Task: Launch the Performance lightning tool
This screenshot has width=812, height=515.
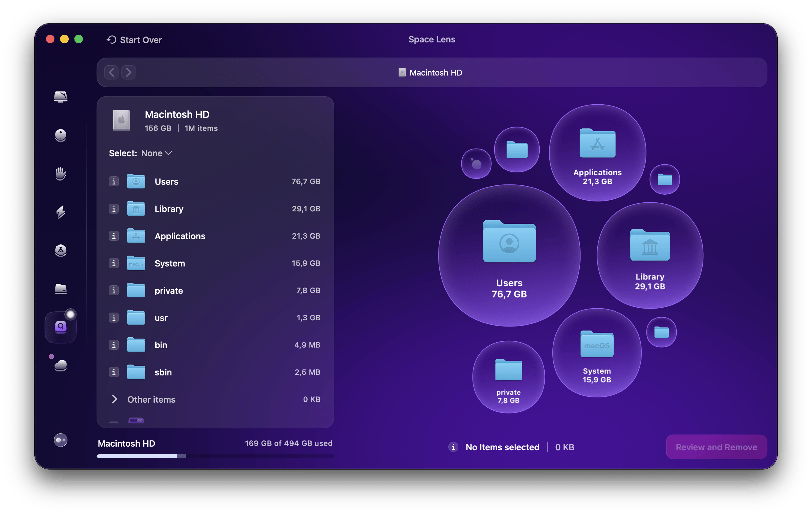Action: (x=61, y=212)
